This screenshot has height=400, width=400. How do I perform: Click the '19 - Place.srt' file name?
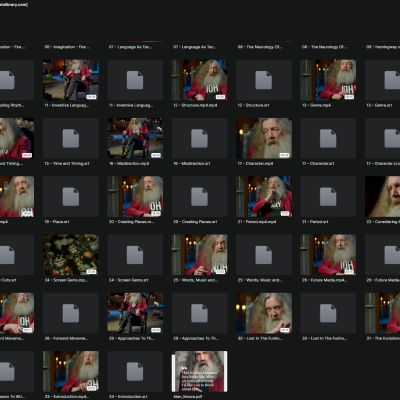57,222
